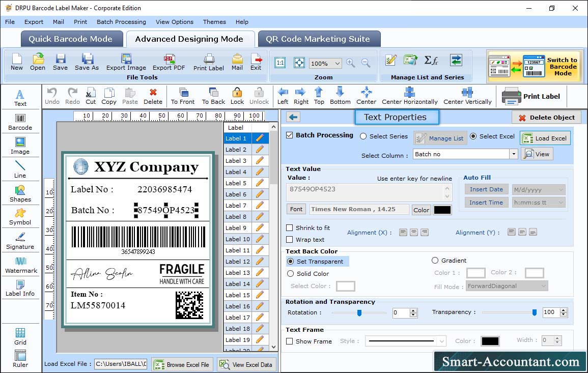This screenshot has height=373, width=588.
Task: Decrease Transparency value with down stepper
Action: click(563, 314)
